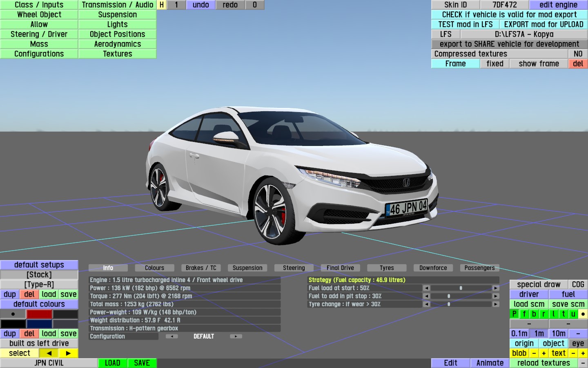This screenshot has width=588, height=368.
Task: Click the minus button next to 10m
Action: click(x=578, y=334)
